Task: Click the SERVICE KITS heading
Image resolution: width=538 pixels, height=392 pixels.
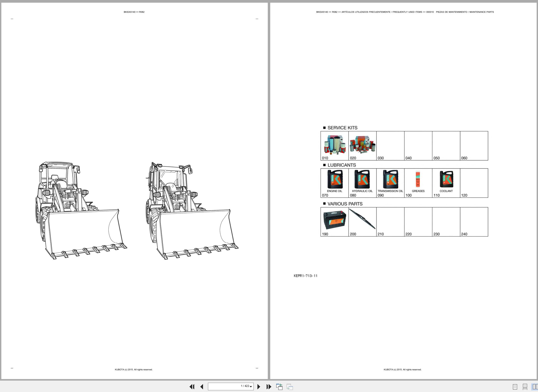Action: [x=342, y=128]
